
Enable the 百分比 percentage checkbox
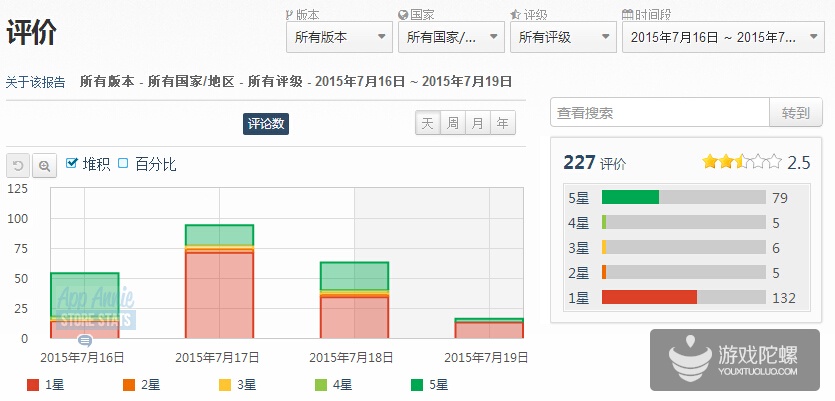(x=123, y=163)
